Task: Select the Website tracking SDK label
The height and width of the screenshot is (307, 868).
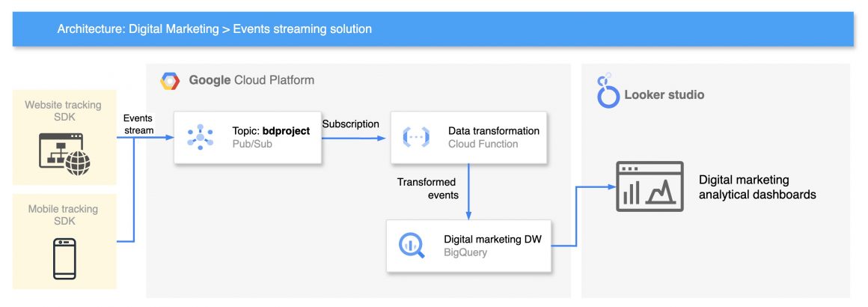Action: click(x=63, y=112)
